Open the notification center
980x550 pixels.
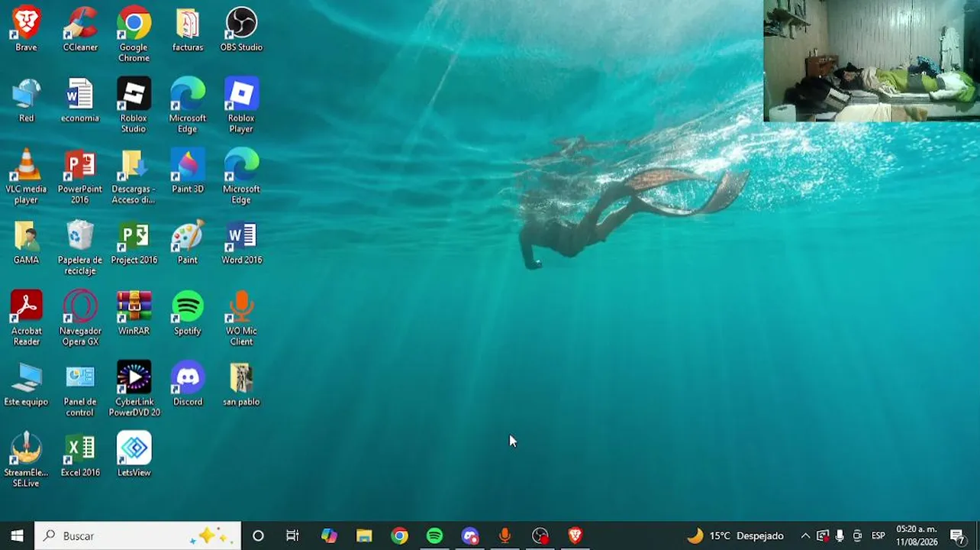[x=959, y=535]
